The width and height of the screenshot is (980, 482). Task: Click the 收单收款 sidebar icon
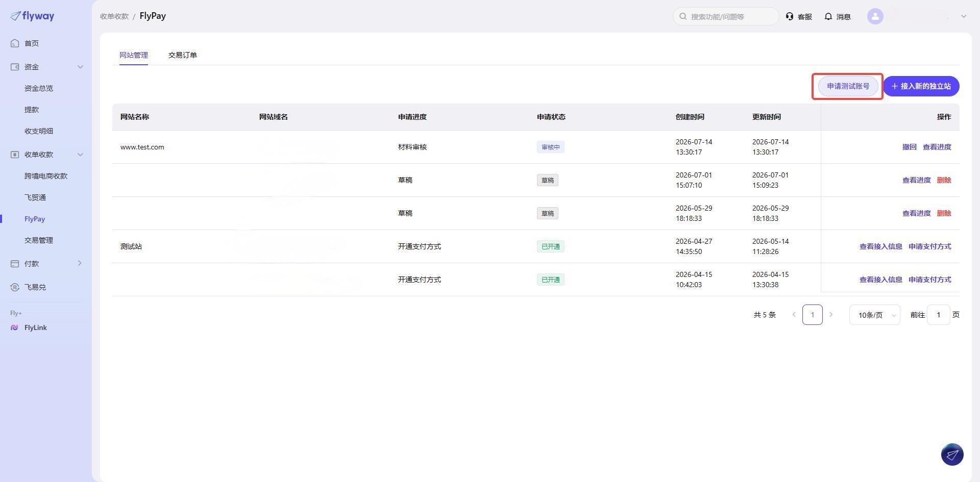(15, 155)
